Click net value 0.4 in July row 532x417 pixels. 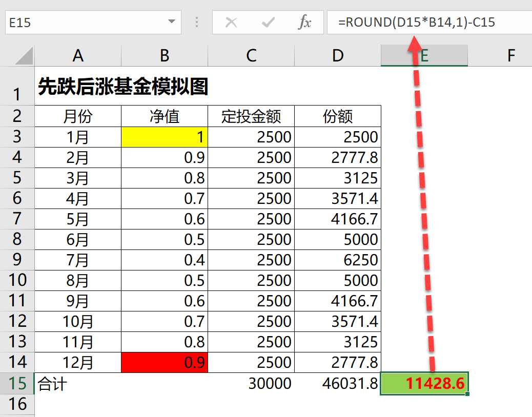point(165,260)
